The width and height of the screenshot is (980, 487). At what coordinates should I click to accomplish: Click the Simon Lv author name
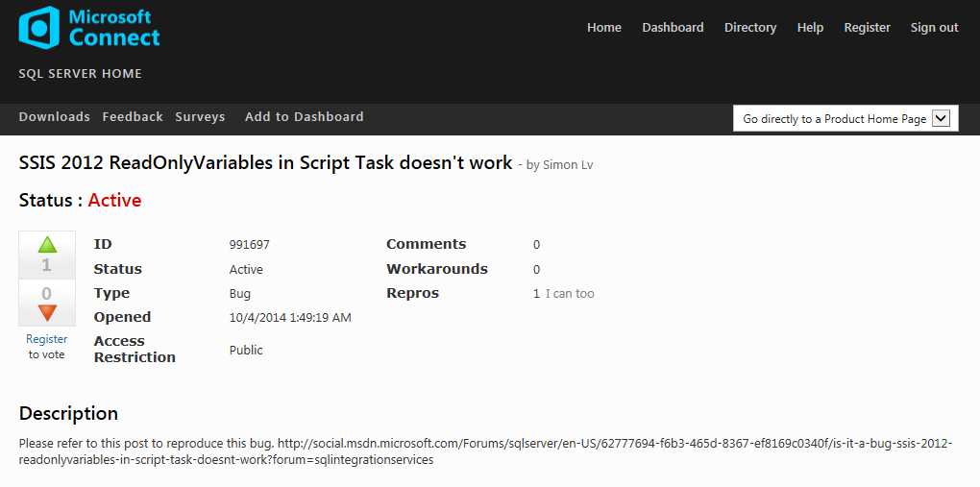568,165
